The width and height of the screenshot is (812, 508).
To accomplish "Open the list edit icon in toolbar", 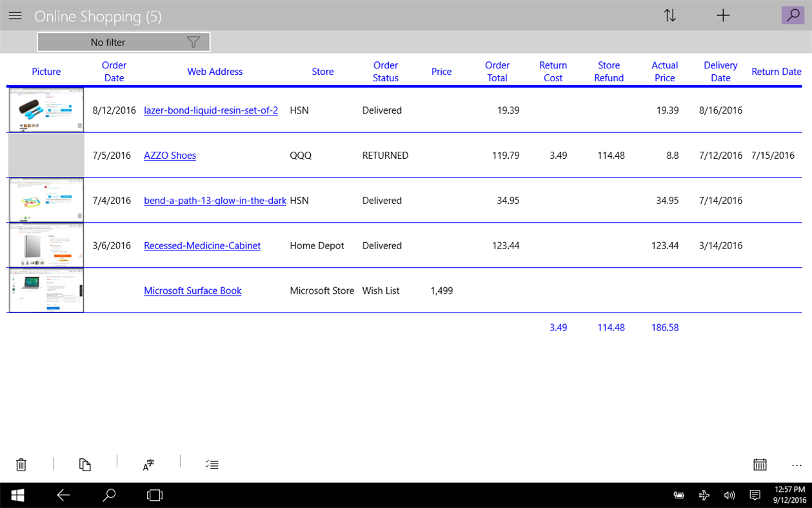I will pyautogui.click(x=212, y=464).
